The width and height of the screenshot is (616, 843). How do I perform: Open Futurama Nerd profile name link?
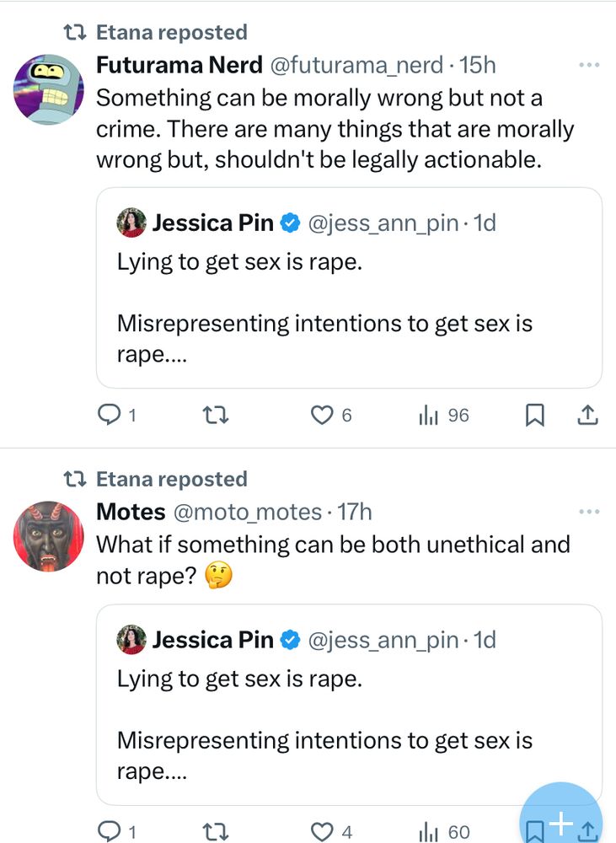(179, 65)
